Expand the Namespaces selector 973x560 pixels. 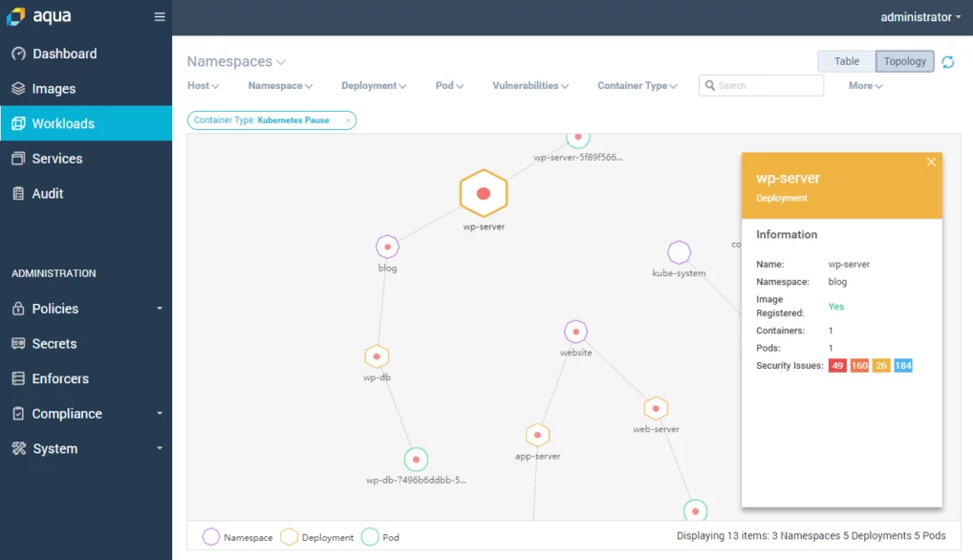[235, 61]
